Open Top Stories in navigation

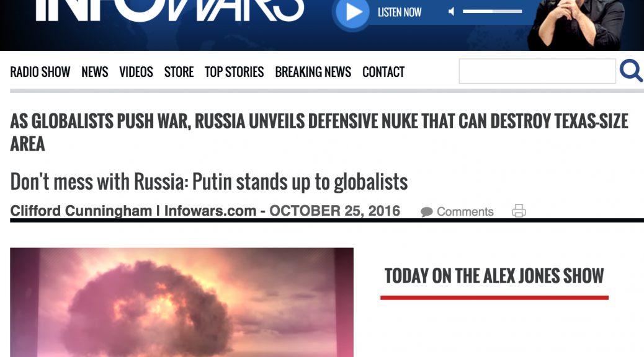click(234, 73)
